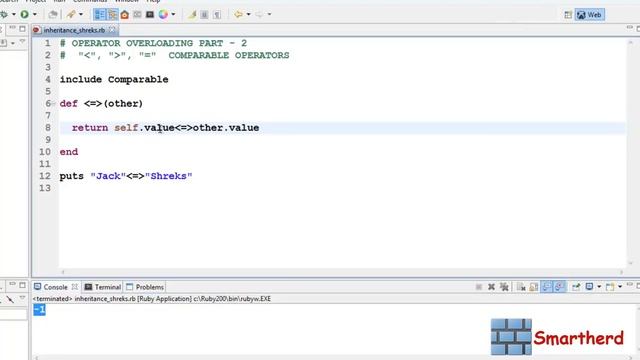Toggle the second highlighted console output toggle
The height and width of the screenshot is (360, 640).
pyautogui.click(x=559, y=287)
